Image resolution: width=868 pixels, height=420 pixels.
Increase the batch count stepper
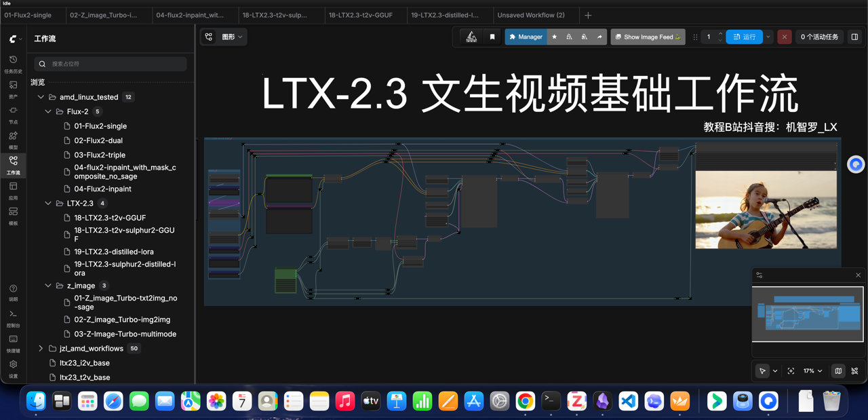click(720, 34)
